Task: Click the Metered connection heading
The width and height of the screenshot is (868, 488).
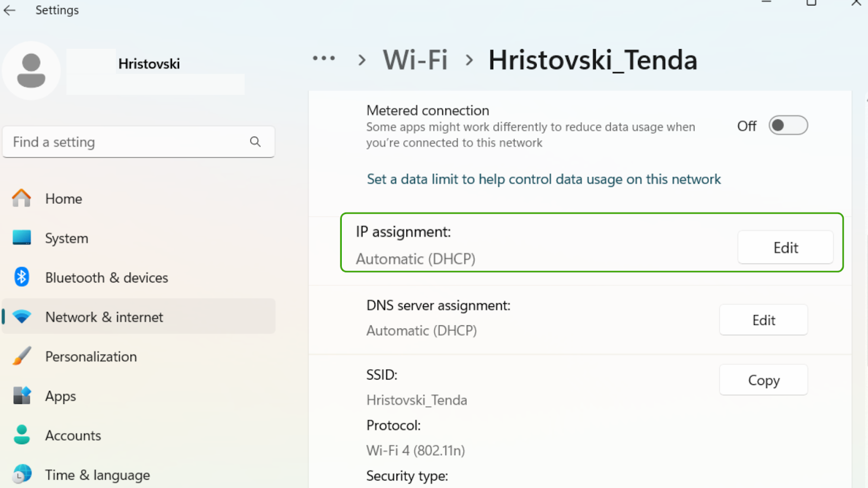Action: [x=427, y=110]
